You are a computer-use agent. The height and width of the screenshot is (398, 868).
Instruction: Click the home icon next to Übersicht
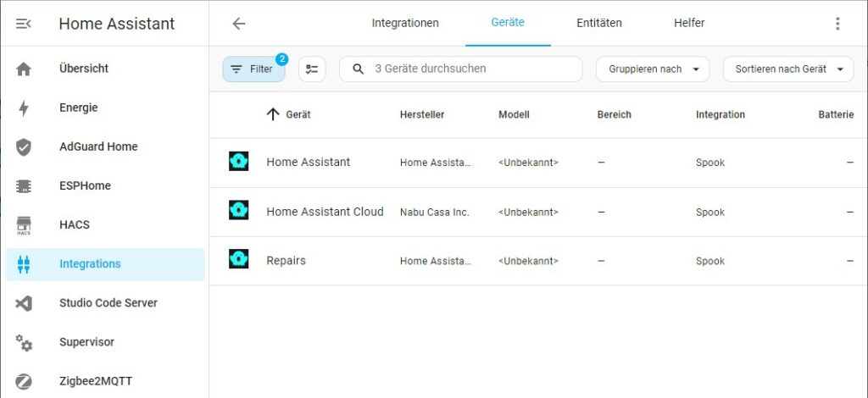click(23, 69)
